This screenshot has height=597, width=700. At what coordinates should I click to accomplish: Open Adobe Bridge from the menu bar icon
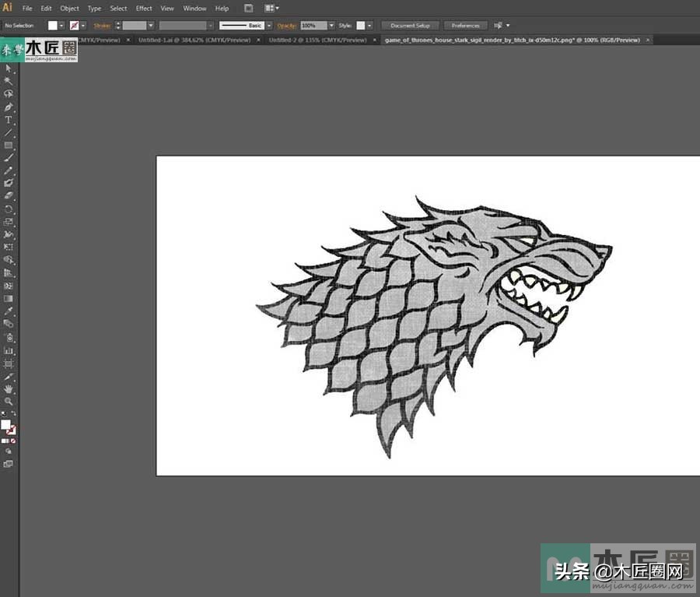(249, 8)
